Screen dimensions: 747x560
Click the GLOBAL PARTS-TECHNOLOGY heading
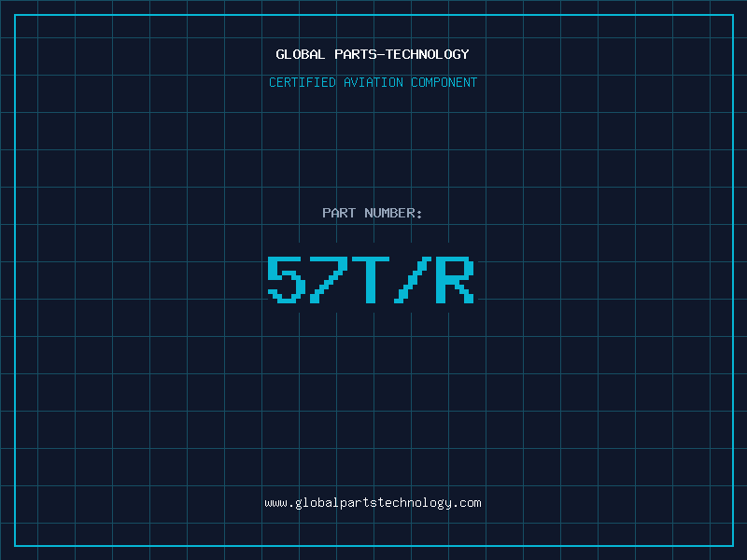coord(373,54)
